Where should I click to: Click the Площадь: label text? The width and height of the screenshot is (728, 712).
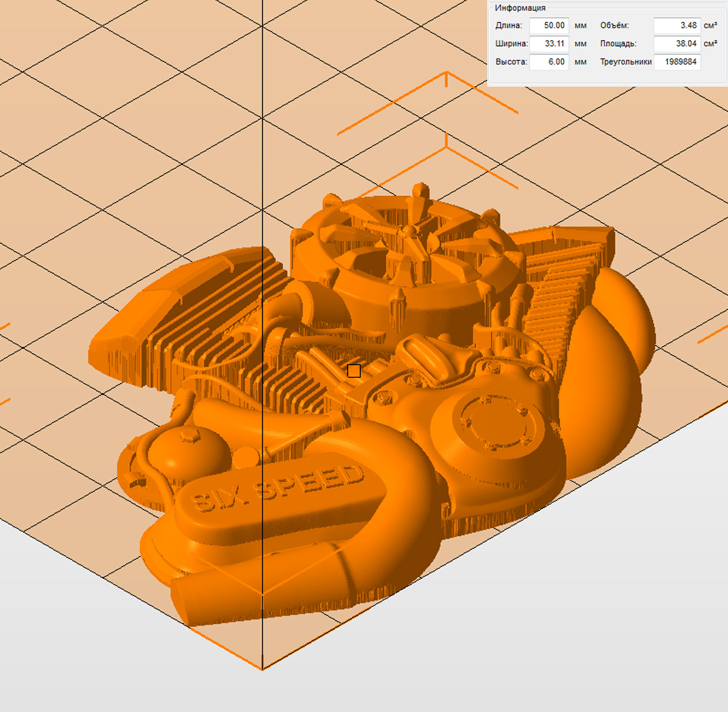coord(618,44)
